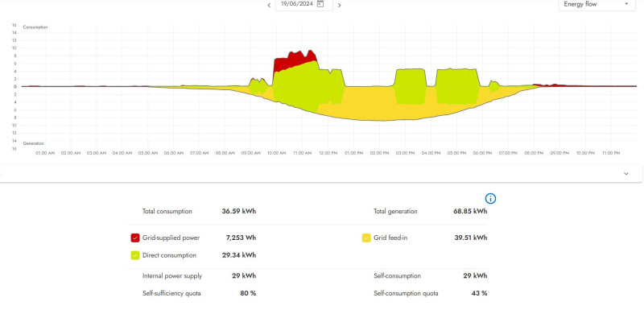Click the Grid-supplied power value 7,253 Wh
This screenshot has width=644, height=310.
[x=241, y=238]
